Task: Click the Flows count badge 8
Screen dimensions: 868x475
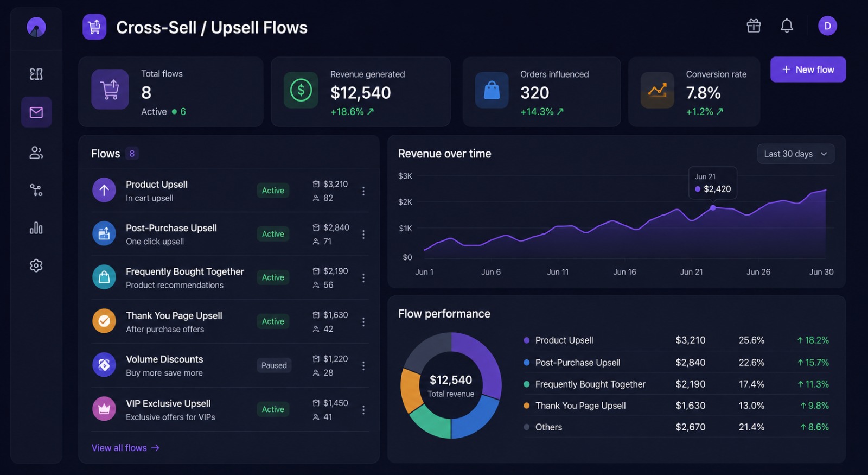Action: tap(132, 154)
